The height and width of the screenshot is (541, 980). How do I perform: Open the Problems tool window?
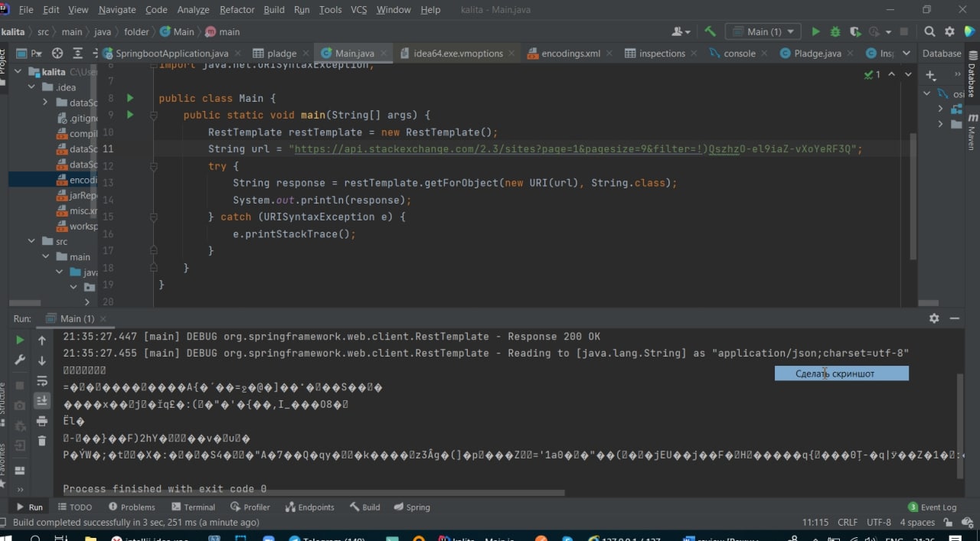(x=132, y=507)
